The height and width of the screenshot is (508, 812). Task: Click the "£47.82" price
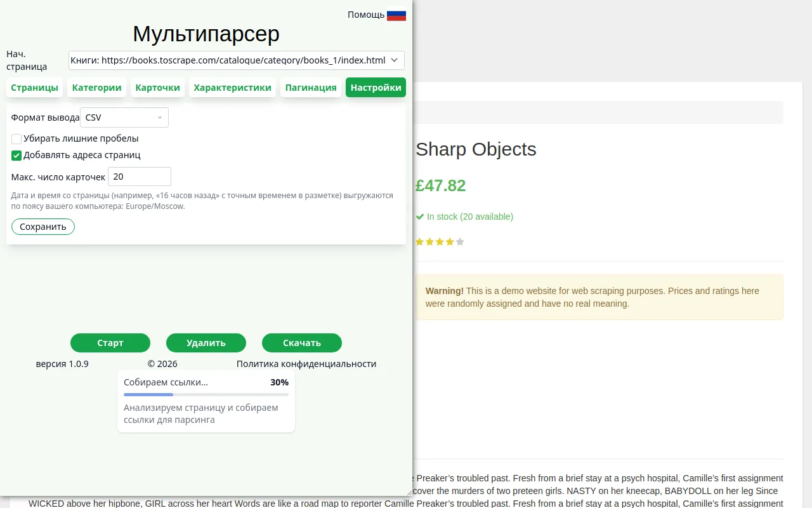[x=440, y=185]
